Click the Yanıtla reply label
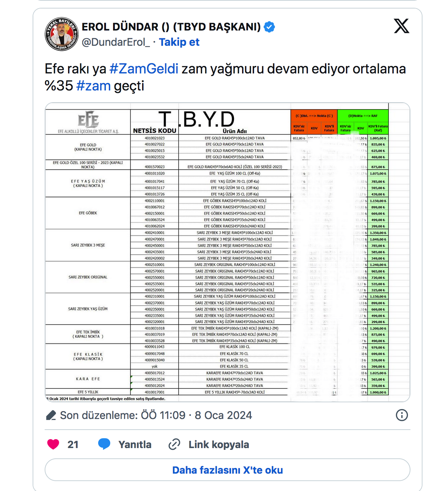Viewport: 448px width, 491px height. pos(135,445)
